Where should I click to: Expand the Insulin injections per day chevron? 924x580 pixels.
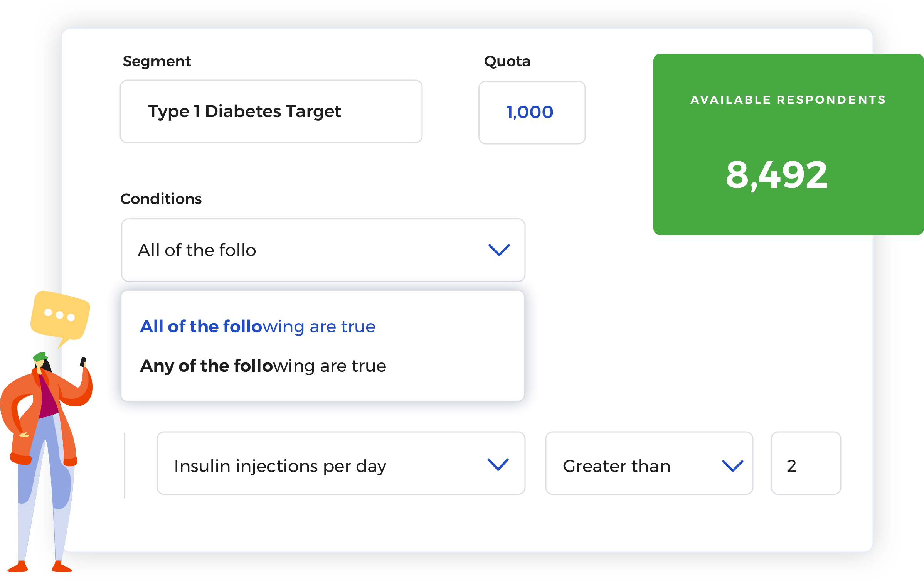click(498, 464)
